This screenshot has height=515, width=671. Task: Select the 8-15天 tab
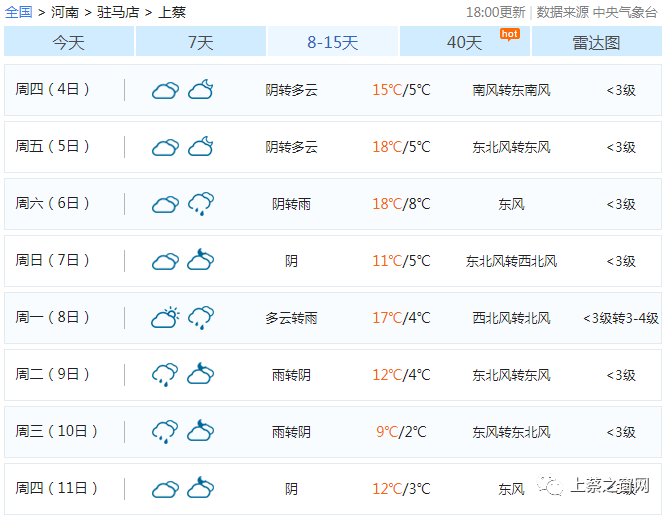pos(333,42)
